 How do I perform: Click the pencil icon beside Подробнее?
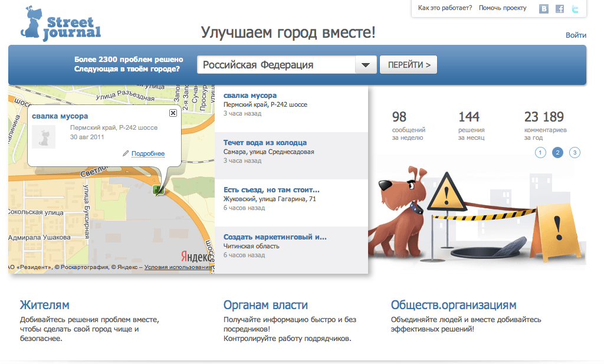[x=125, y=154]
